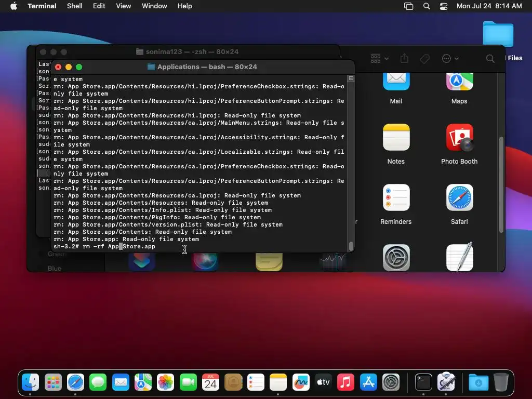Select System Preferences in Finder window
This screenshot has width=532, height=399.
click(396, 258)
